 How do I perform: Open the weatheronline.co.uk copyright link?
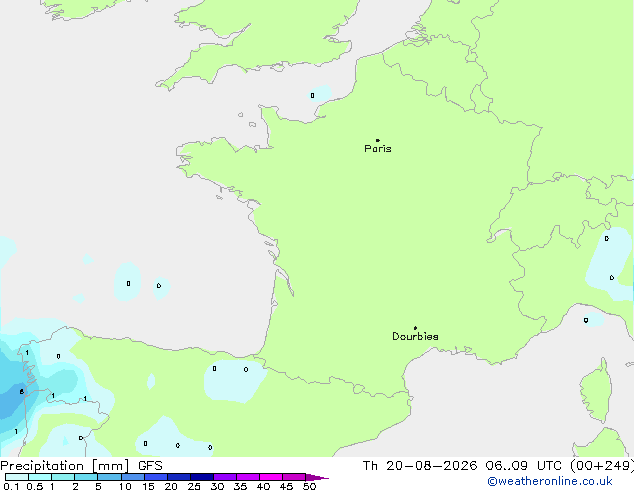550,481
